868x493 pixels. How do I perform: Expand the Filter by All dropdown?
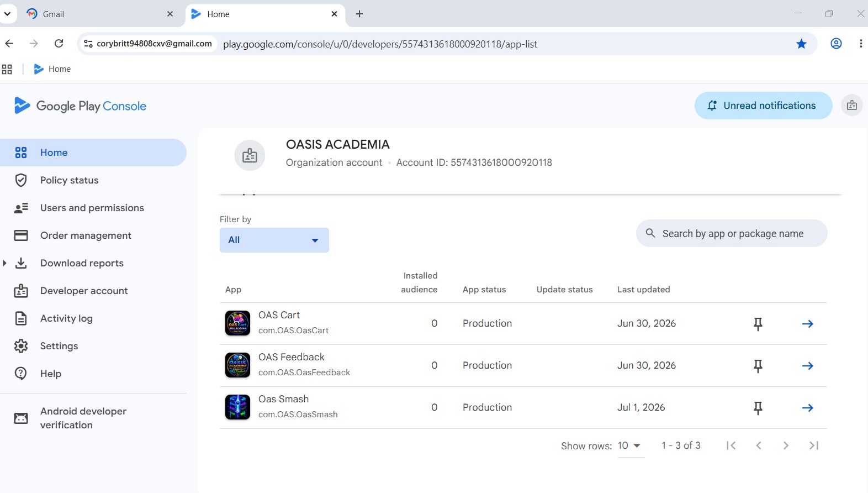pyautogui.click(x=274, y=240)
